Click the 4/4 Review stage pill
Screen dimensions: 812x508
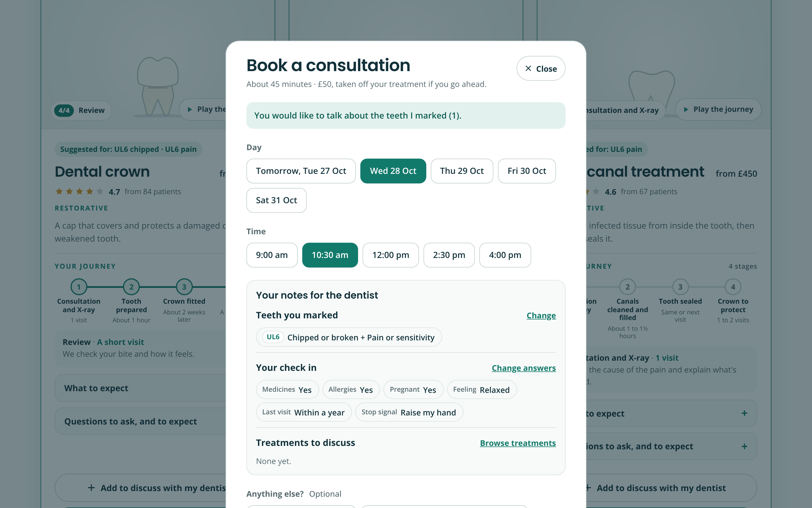click(81, 110)
